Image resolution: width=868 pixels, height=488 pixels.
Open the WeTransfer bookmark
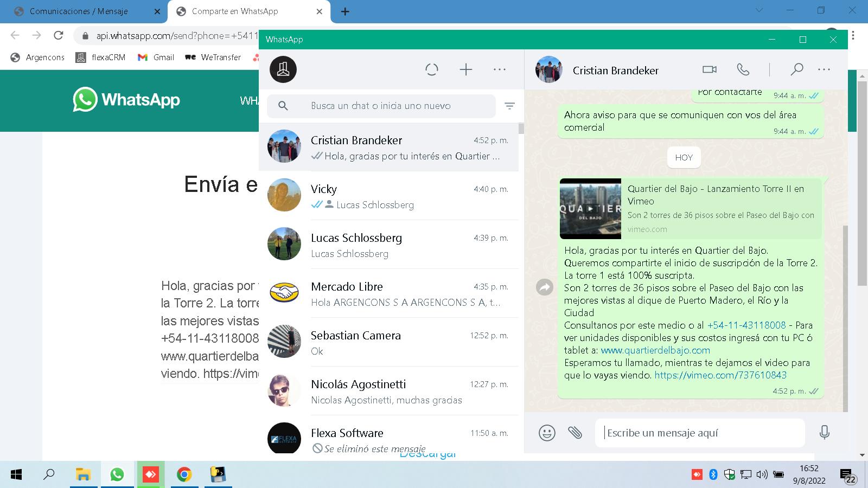213,57
